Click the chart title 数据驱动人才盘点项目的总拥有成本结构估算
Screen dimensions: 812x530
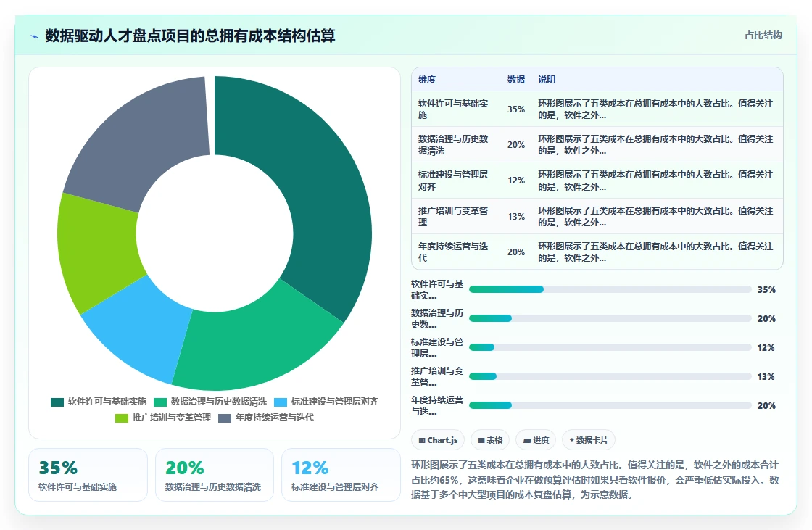pos(190,36)
